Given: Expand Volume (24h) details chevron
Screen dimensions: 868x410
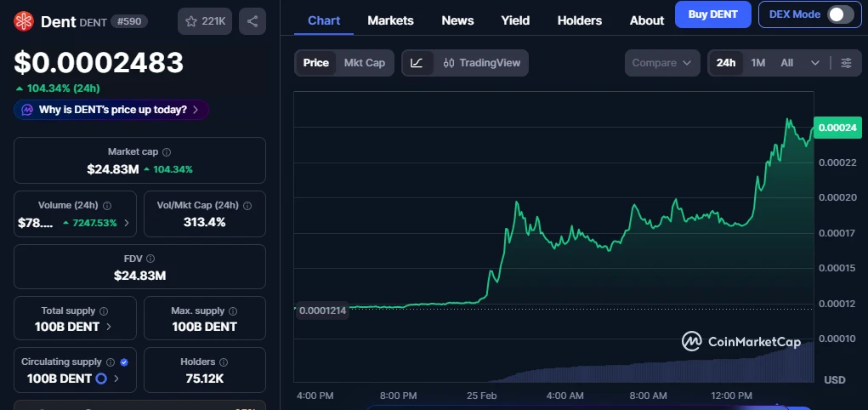Looking at the screenshot, I should [x=127, y=223].
